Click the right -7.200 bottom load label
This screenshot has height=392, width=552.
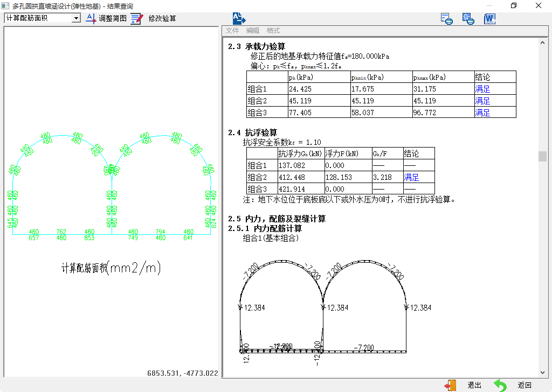[364, 348]
